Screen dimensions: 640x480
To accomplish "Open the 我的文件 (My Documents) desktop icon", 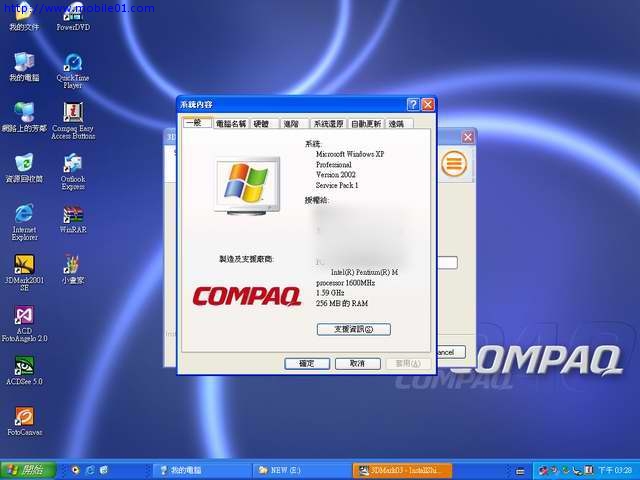I will 24,16.
